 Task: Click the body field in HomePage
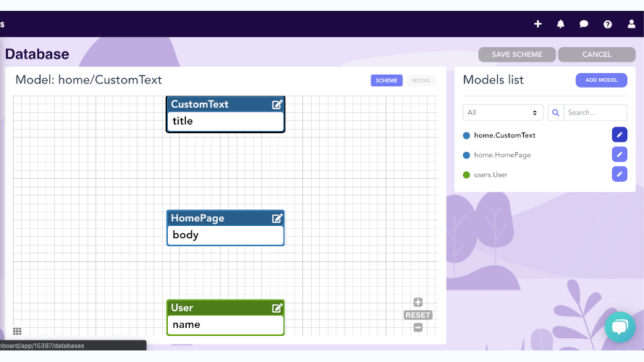(x=226, y=235)
